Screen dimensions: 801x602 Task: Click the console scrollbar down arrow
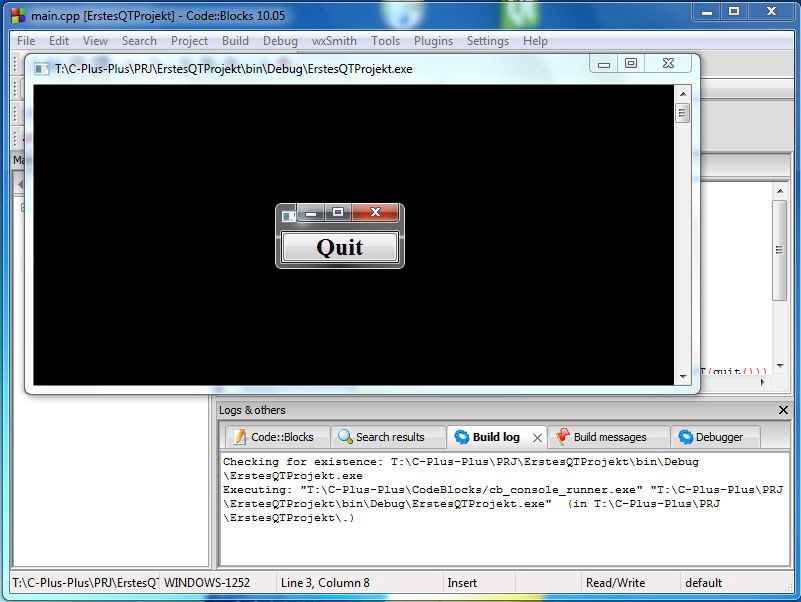(x=683, y=377)
